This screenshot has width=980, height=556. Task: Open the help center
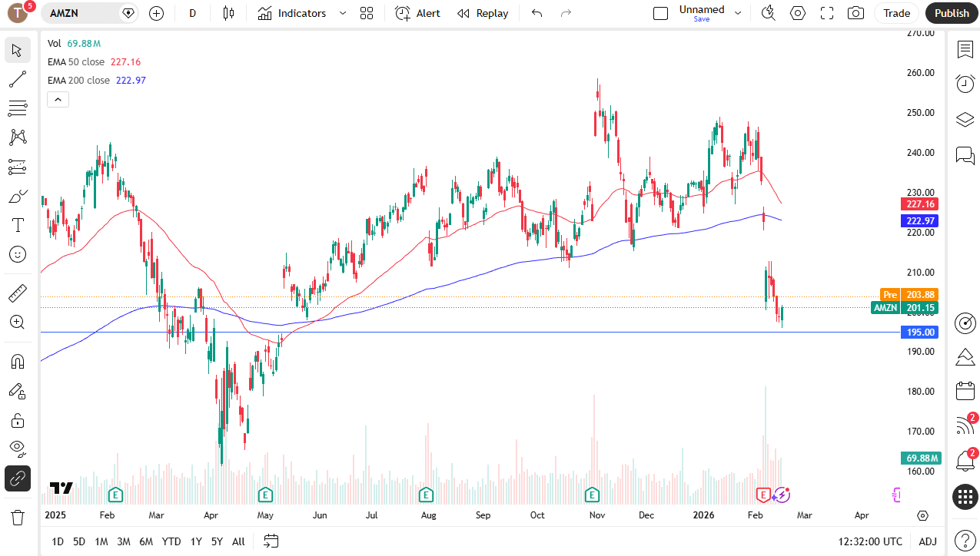[x=965, y=540]
